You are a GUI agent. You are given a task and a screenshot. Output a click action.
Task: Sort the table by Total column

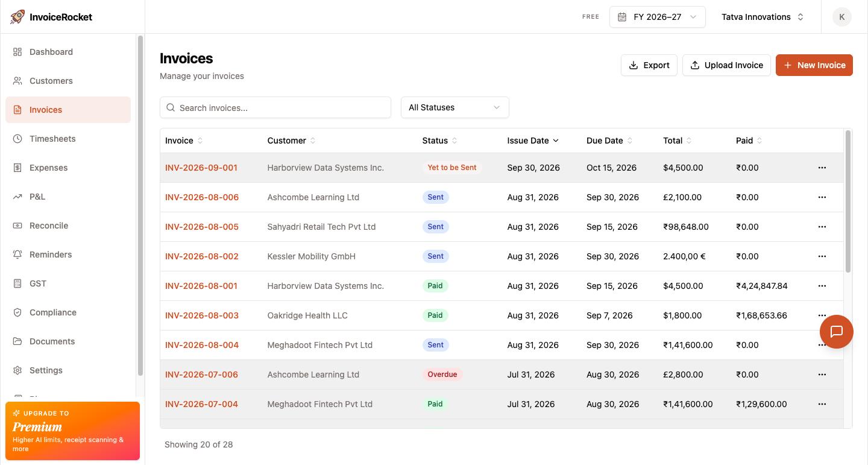tap(678, 141)
